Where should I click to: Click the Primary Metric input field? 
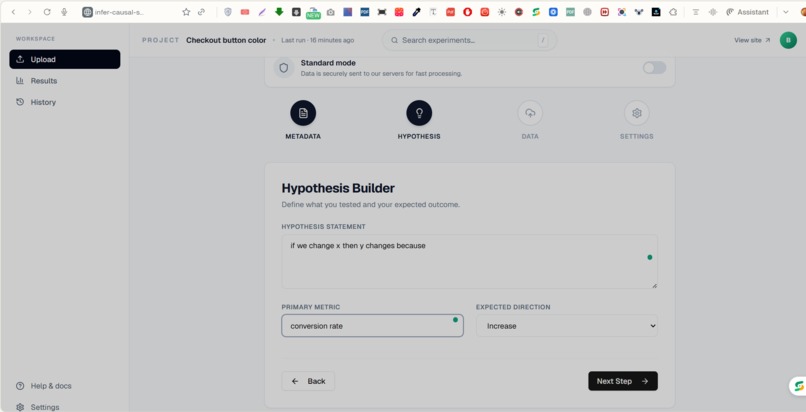372,326
